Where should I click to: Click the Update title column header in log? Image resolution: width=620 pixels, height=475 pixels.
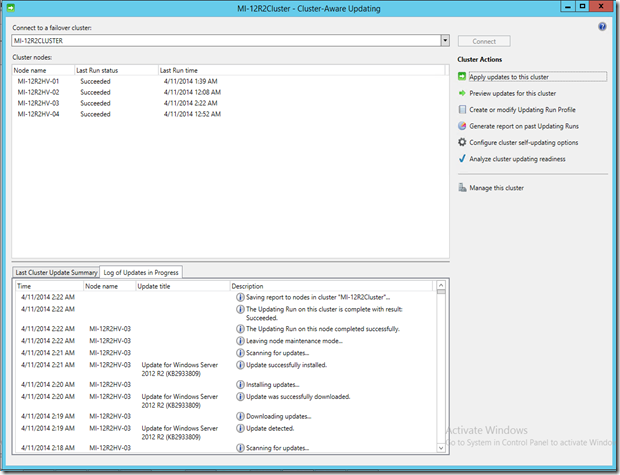pyautogui.click(x=154, y=286)
